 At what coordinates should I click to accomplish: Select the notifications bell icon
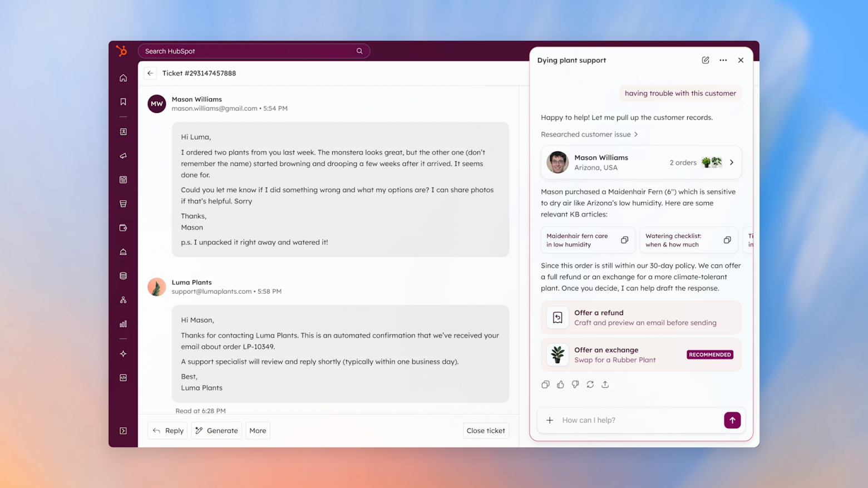(x=123, y=252)
